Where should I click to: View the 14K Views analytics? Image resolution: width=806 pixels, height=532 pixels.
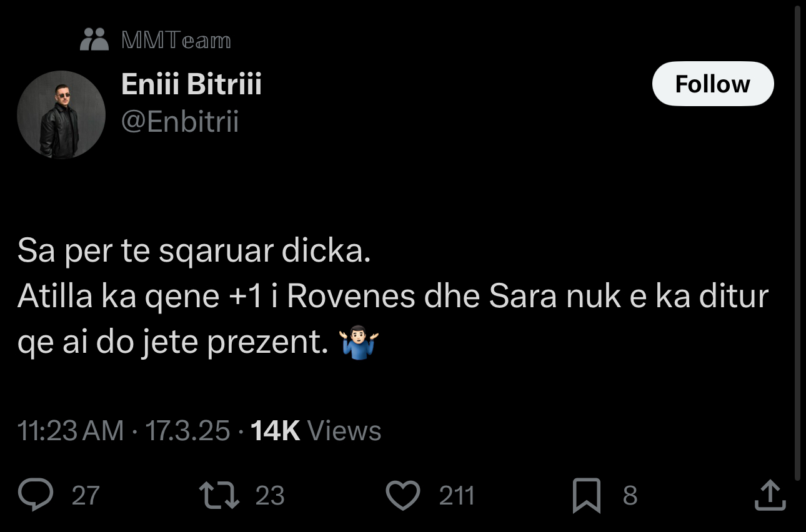[x=316, y=431]
